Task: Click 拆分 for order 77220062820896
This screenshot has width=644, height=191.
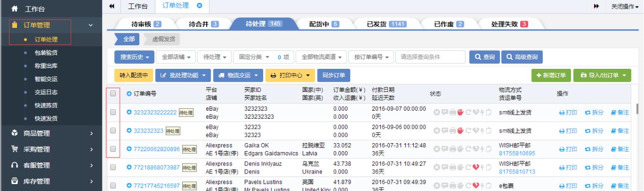Action: (595, 149)
